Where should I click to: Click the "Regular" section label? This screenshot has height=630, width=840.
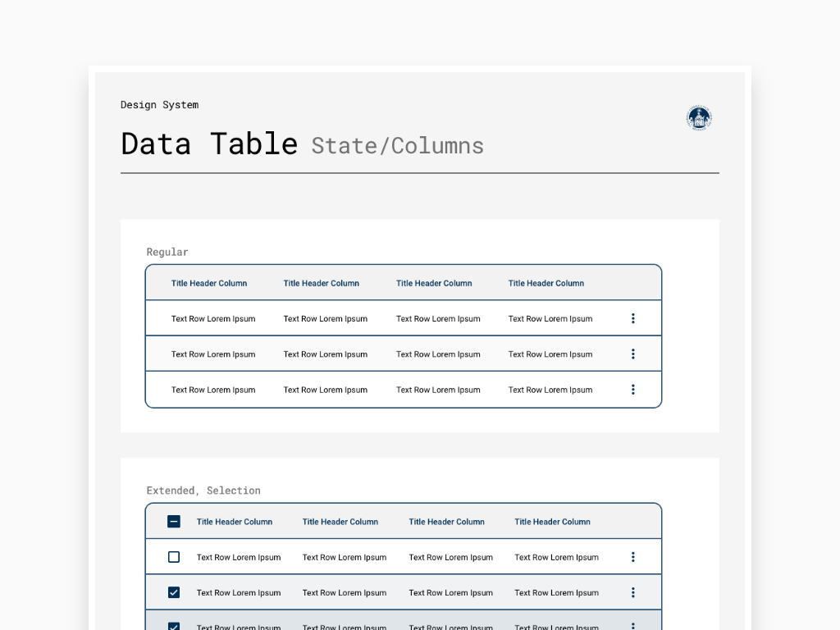167,252
